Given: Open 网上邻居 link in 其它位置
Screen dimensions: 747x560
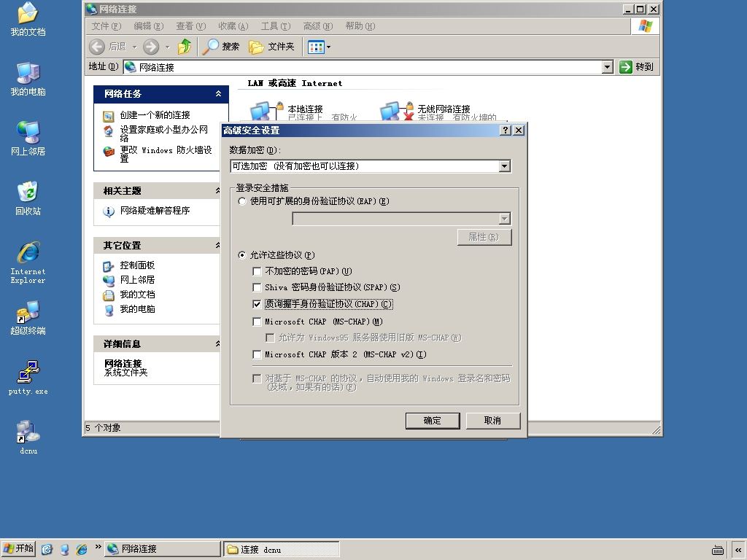Looking at the screenshot, I should pos(137,280).
